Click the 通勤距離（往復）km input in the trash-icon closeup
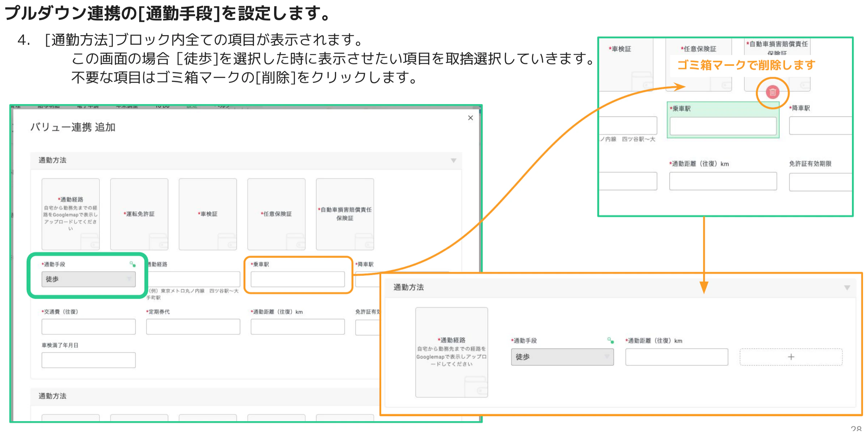The image size is (868, 436). [x=723, y=181]
